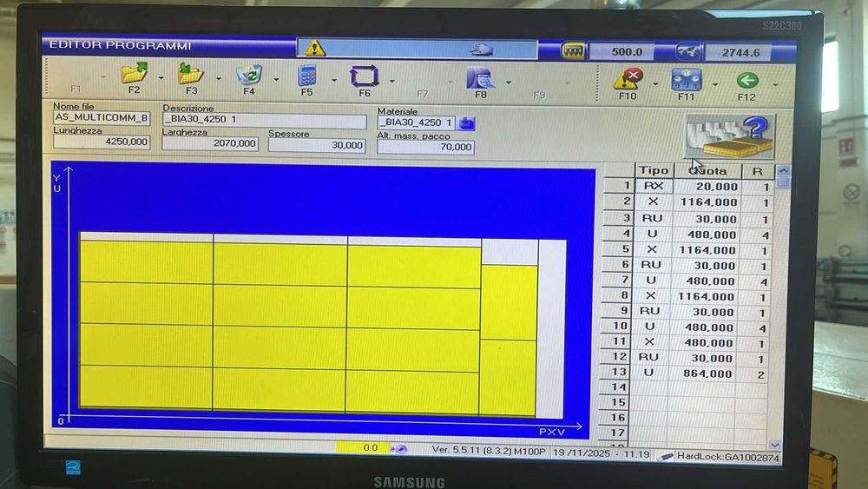Image resolution: width=868 pixels, height=489 pixels.
Task: Click the yellow 0.0 status value
Action: [363, 447]
